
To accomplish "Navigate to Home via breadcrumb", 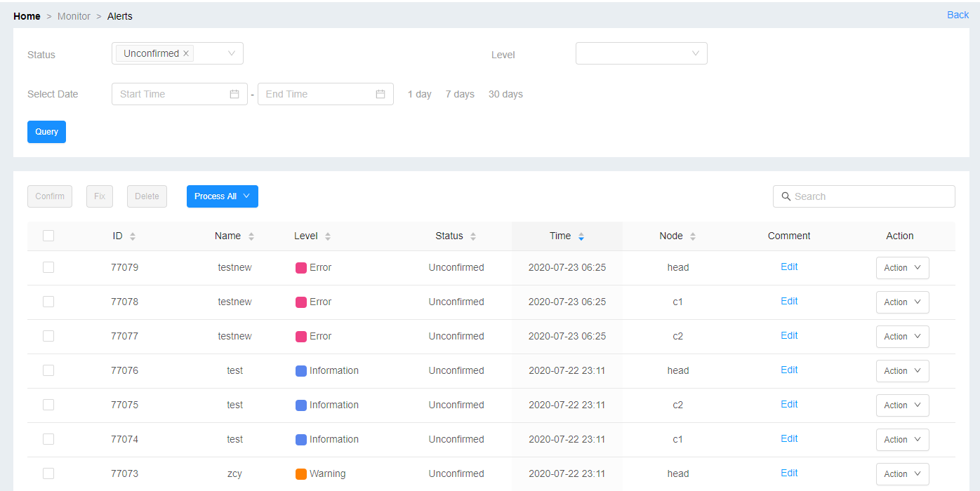I will pyautogui.click(x=27, y=16).
